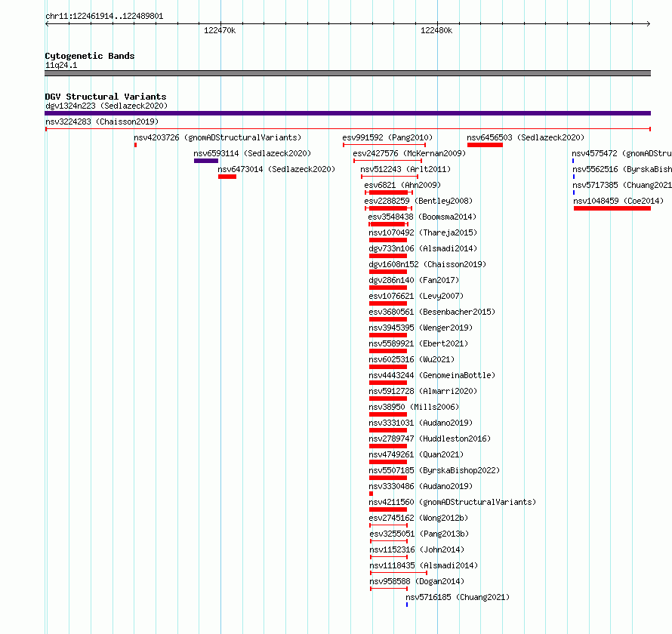
Task: Click nsv512243 (Arlt2011) label
Action: pos(405,169)
